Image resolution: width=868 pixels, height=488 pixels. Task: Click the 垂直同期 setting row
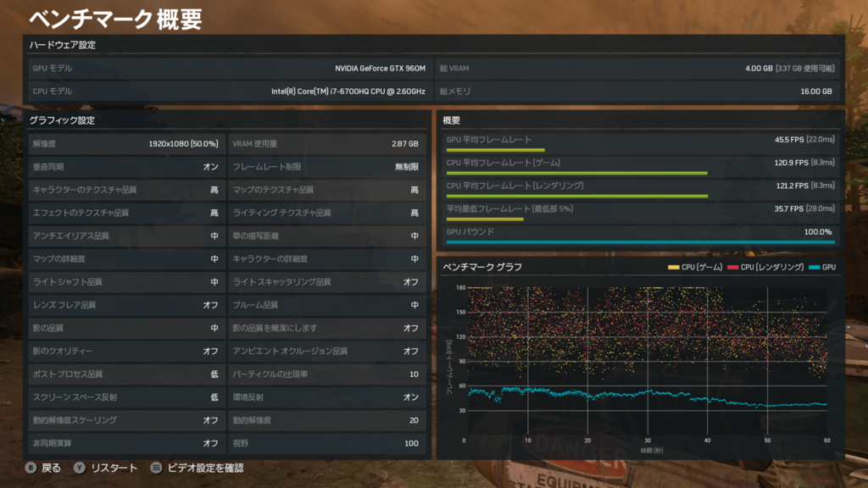click(127, 167)
